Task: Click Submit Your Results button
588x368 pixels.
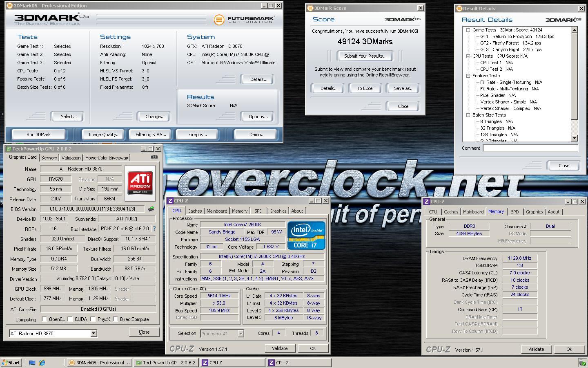Action: coord(365,56)
